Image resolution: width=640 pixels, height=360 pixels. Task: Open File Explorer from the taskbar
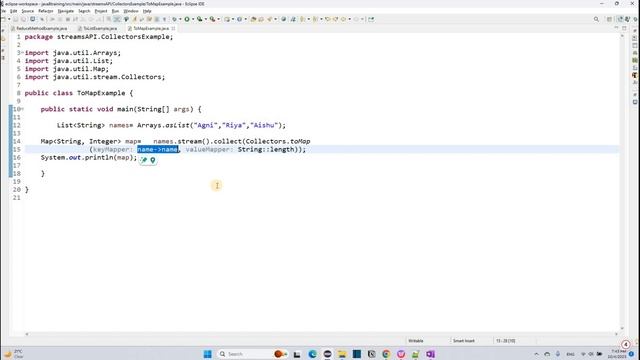342,354
